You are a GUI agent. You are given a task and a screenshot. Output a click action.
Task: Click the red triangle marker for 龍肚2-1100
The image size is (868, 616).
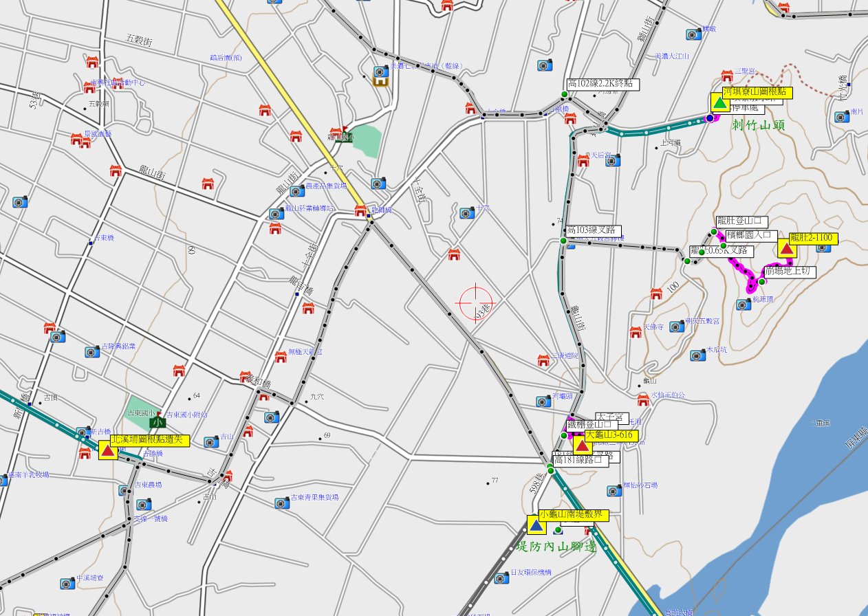787,248
